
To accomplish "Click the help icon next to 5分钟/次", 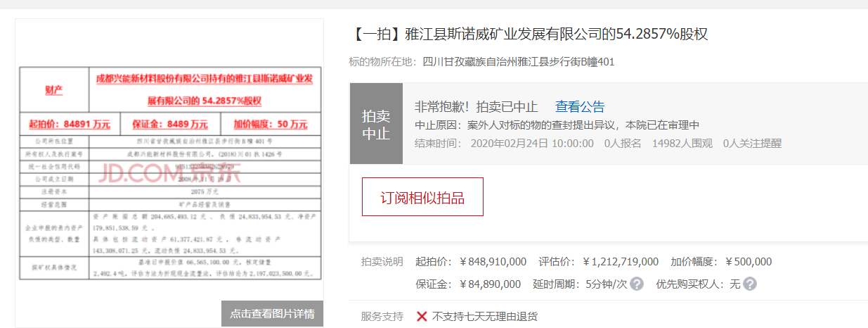I will point(637,284).
